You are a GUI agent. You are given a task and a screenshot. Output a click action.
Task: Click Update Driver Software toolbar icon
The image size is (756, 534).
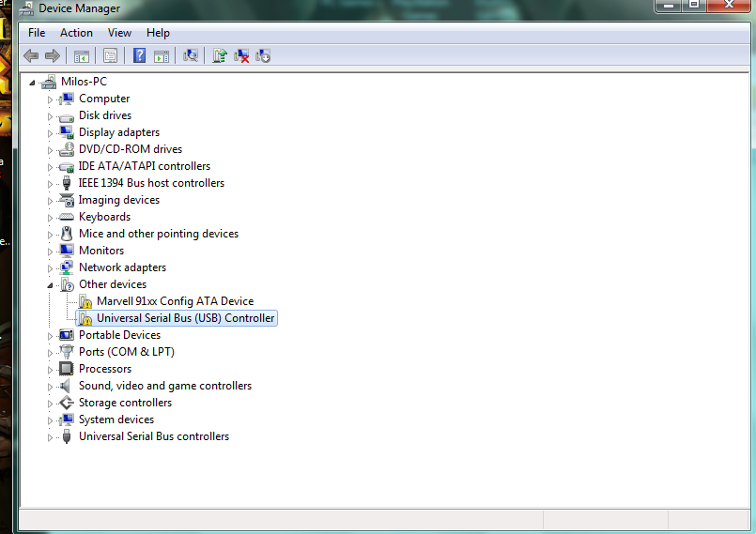tap(220, 56)
